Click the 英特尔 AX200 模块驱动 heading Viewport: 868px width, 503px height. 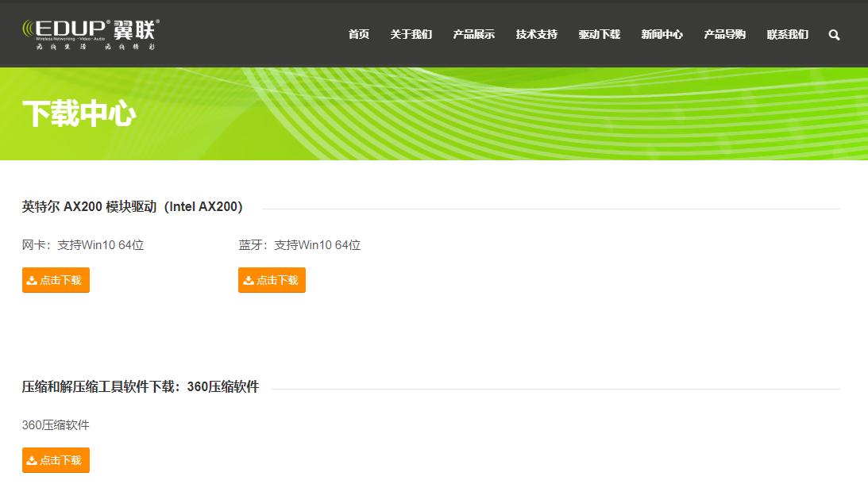tap(133, 207)
